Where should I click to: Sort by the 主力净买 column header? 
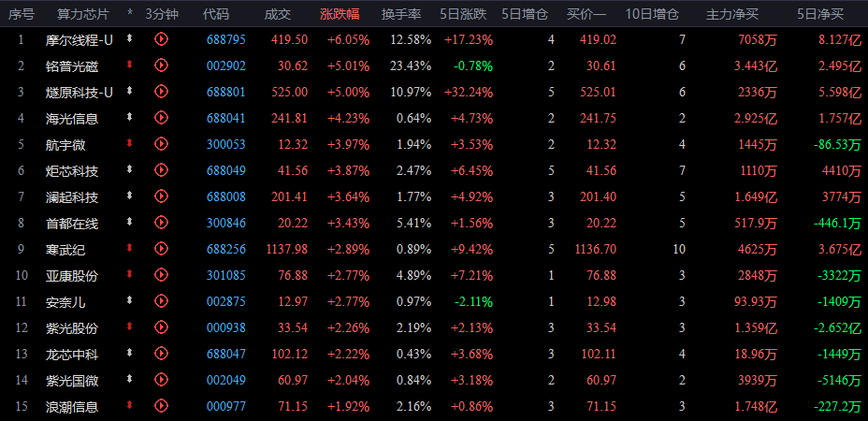pos(731,14)
